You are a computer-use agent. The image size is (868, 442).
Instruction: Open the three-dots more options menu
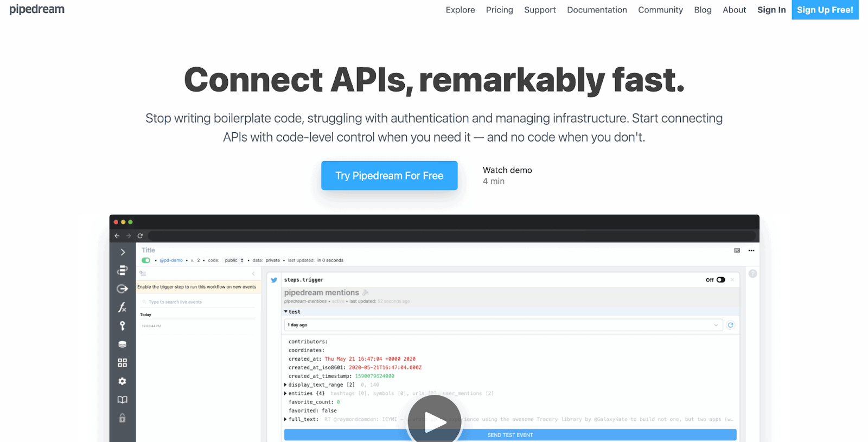click(x=751, y=251)
